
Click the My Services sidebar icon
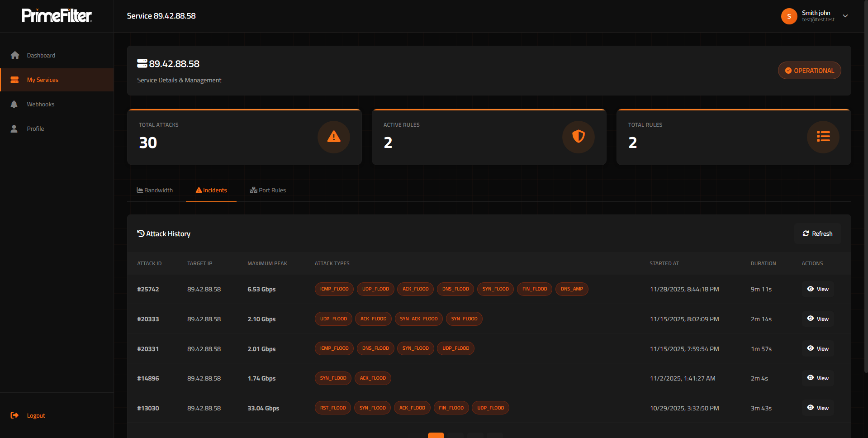click(x=15, y=80)
